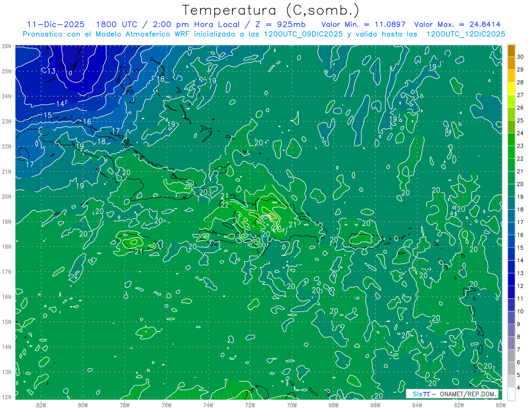Click the 18N latitude axis label
The width and height of the screenshot is (532, 411).
(6, 247)
